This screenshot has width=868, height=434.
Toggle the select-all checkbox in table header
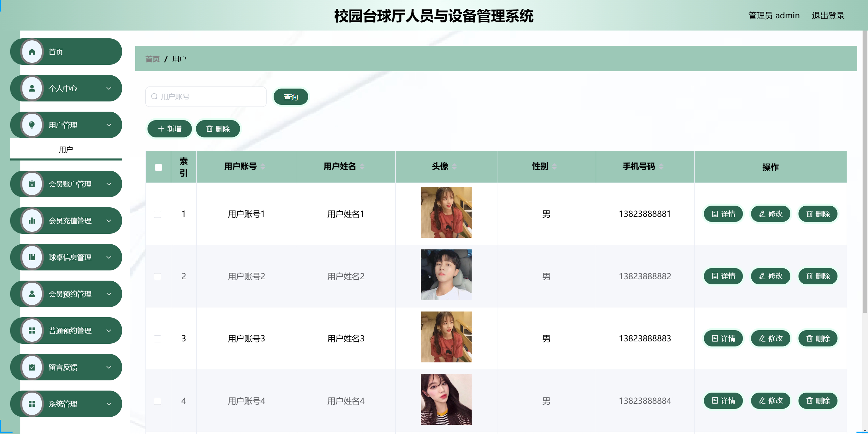158,167
